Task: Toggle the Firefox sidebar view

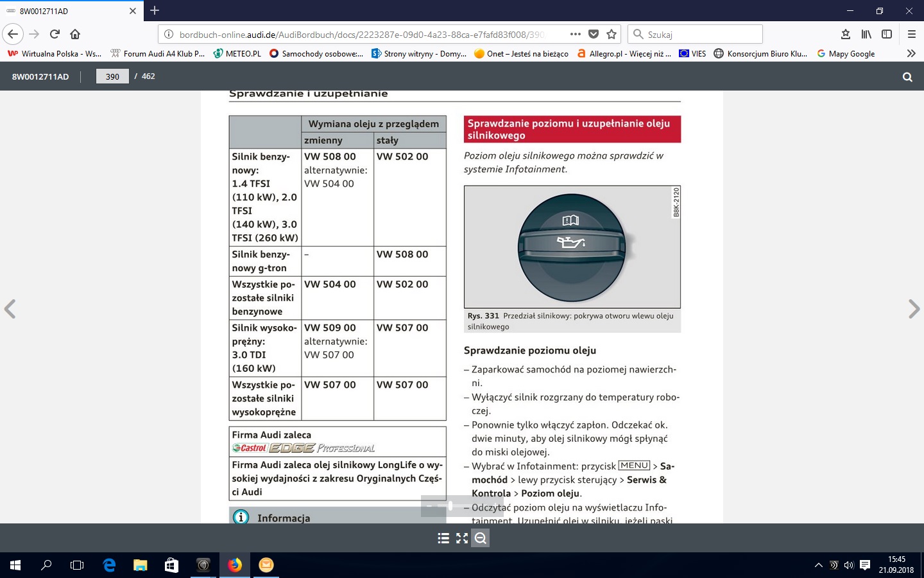Action: coord(887,34)
